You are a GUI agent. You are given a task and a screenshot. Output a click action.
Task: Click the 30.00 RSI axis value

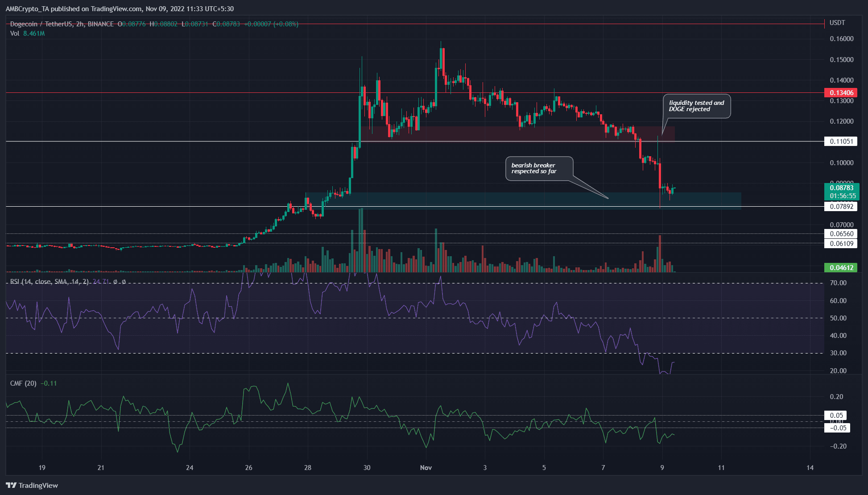pyautogui.click(x=838, y=353)
